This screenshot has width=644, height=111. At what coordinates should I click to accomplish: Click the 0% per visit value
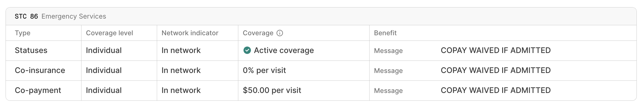click(x=264, y=70)
